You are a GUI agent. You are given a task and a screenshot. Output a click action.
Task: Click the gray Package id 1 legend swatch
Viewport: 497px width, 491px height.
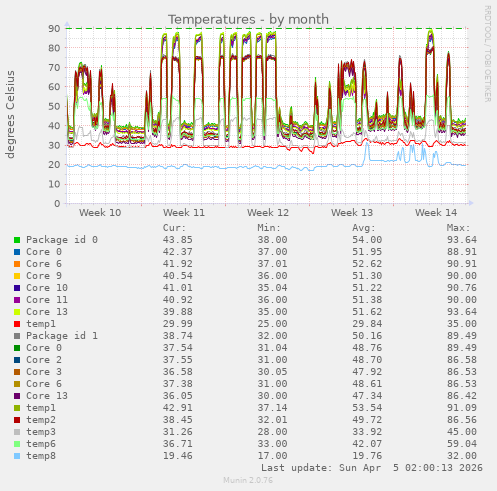(17, 336)
